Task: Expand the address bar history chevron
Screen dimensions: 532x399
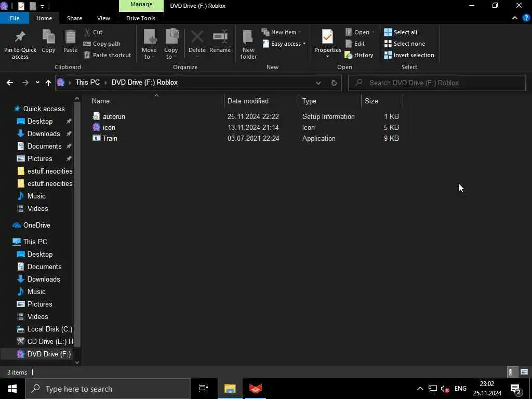Action: (x=318, y=83)
